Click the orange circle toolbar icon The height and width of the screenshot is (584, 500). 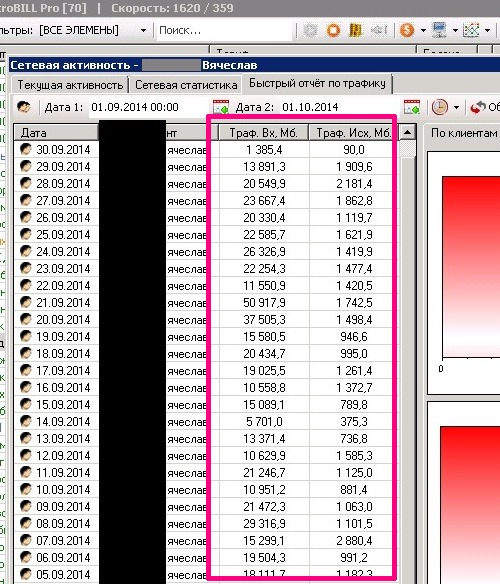click(x=333, y=30)
